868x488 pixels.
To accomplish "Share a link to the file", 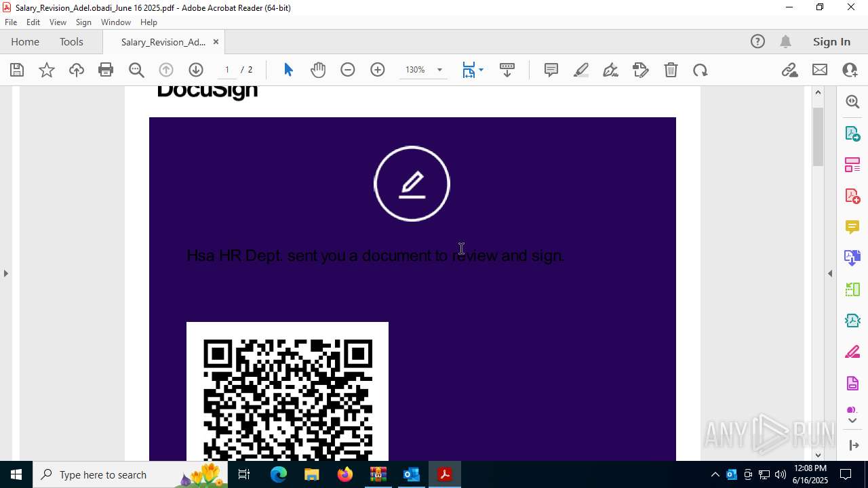I will pyautogui.click(x=789, y=70).
